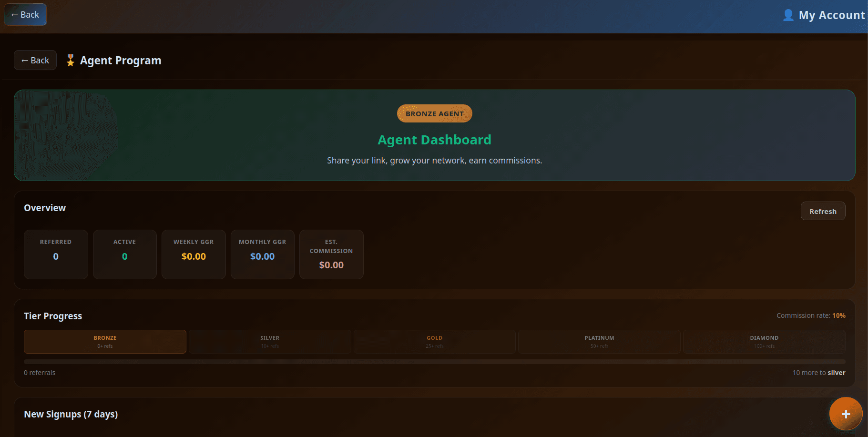Click the top bar Back button
Viewport: 868px width, 437px height.
pyautogui.click(x=25, y=15)
